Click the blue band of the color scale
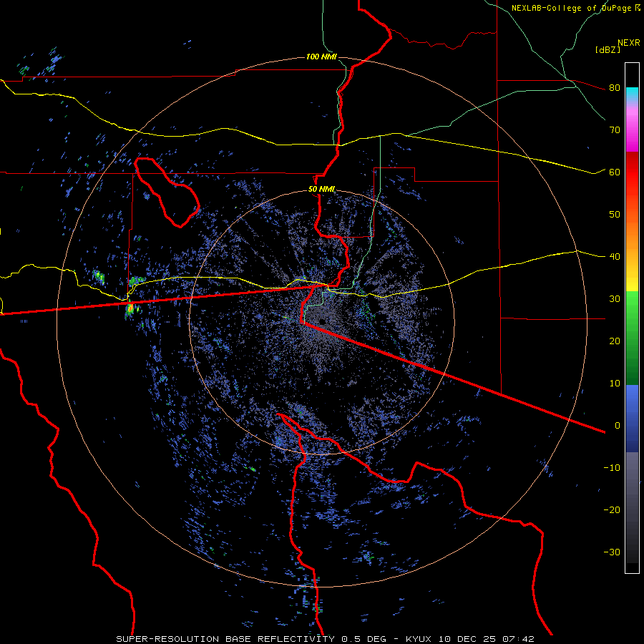The height and width of the screenshot is (644, 644). (632, 418)
